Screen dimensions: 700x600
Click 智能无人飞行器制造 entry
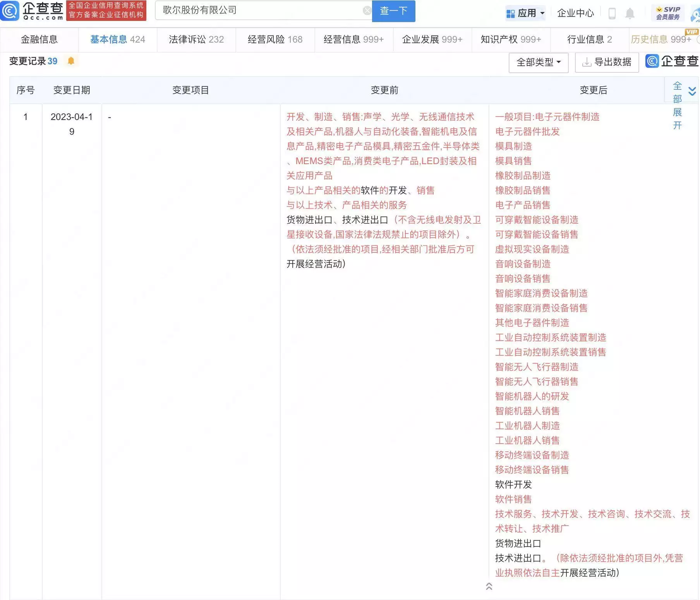coord(537,367)
